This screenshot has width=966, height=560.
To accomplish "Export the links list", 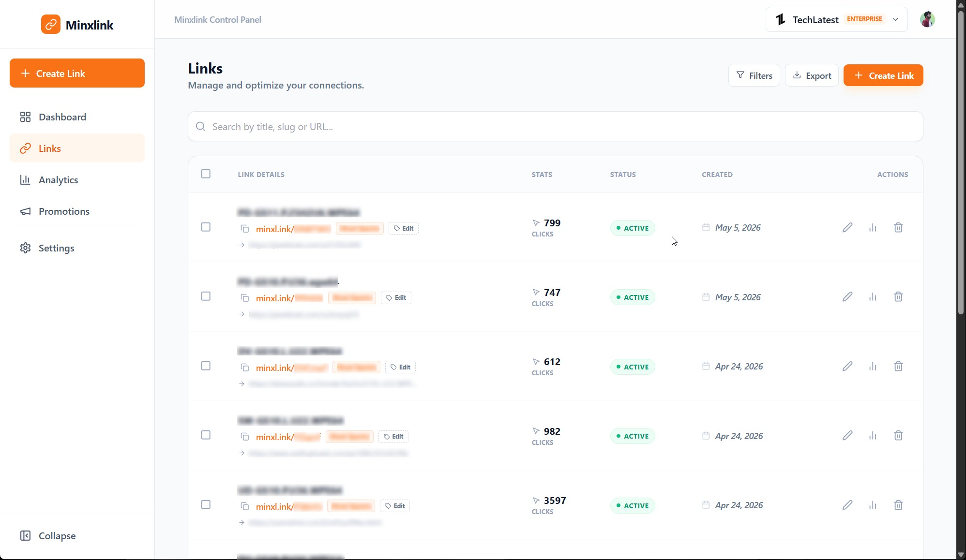I will [812, 75].
